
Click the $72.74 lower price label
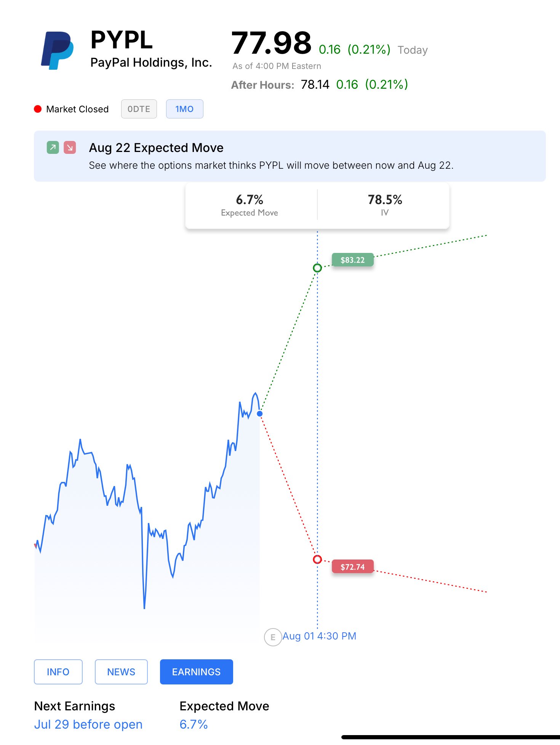(352, 567)
